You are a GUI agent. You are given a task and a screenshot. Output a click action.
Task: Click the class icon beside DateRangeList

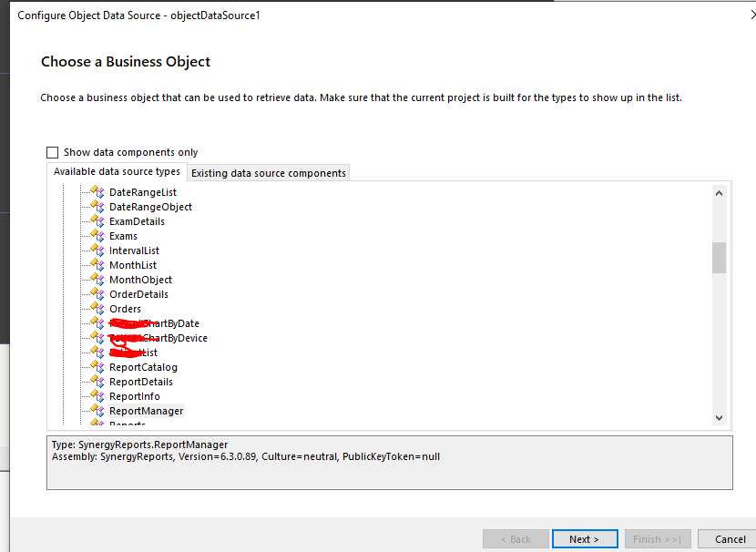click(97, 192)
